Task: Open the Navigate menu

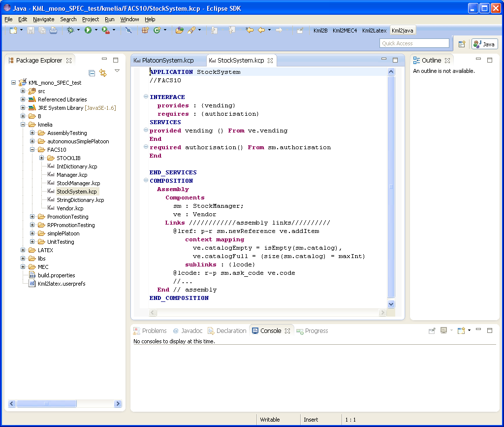Action: 44,19
